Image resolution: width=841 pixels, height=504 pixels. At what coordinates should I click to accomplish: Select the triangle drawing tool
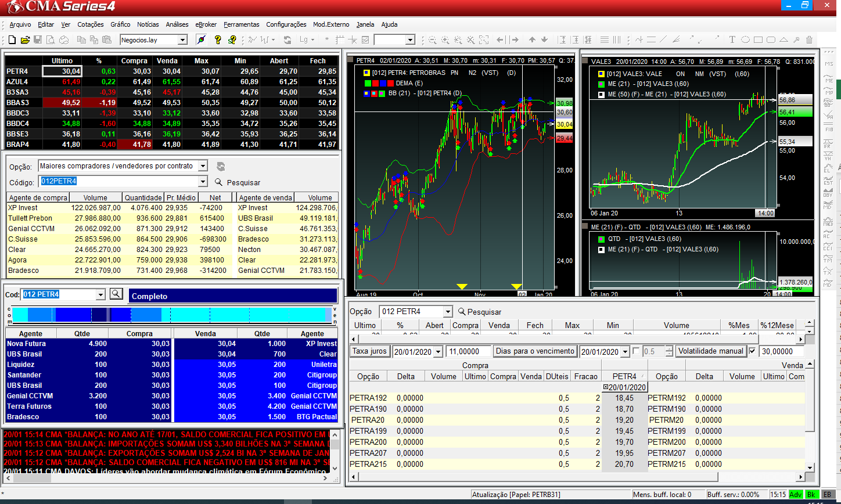pyautogui.click(x=784, y=40)
